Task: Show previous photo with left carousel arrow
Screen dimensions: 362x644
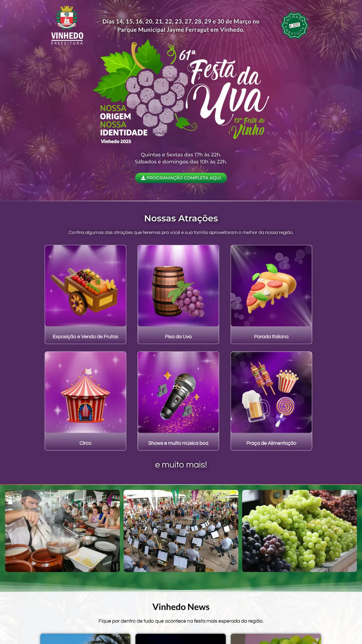Action: 10,531
